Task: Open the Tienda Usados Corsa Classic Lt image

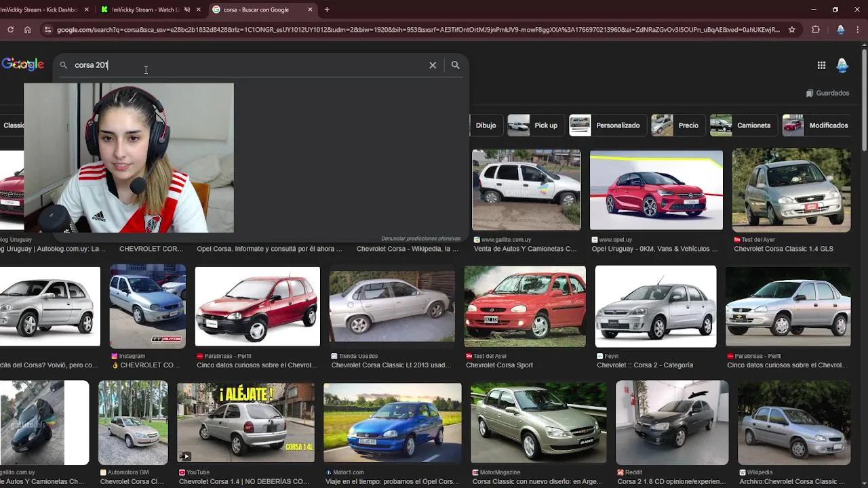Action: [x=392, y=306]
